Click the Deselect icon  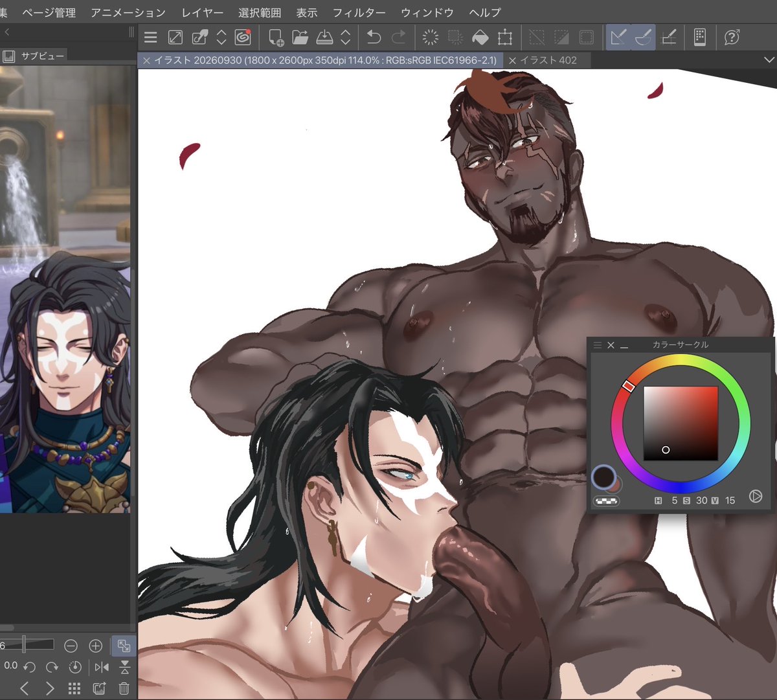click(537, 38)
